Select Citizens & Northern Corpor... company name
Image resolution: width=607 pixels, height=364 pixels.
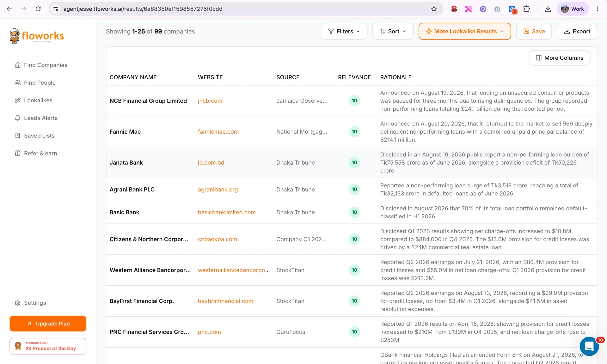tap(149, 239)
